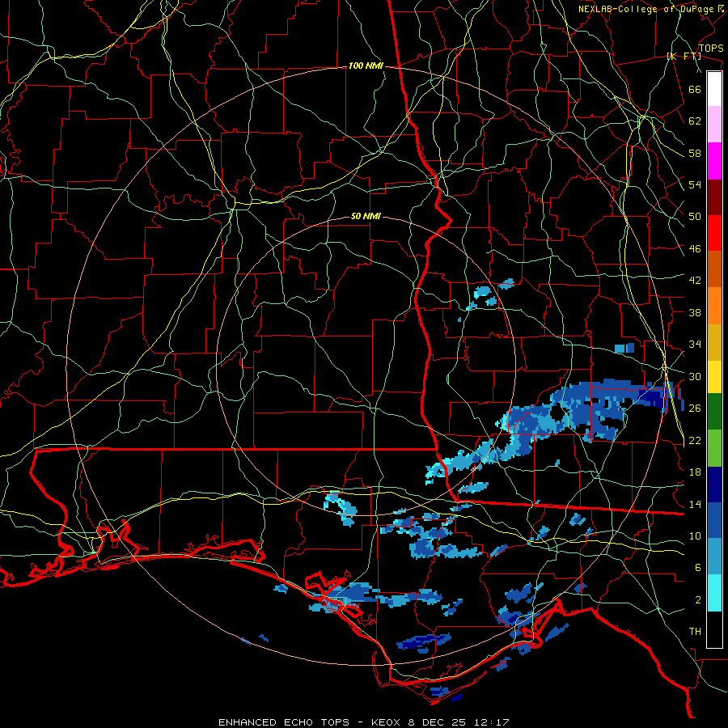
Task: Select the bright orange legend swatch
Action: pos(714,306)
